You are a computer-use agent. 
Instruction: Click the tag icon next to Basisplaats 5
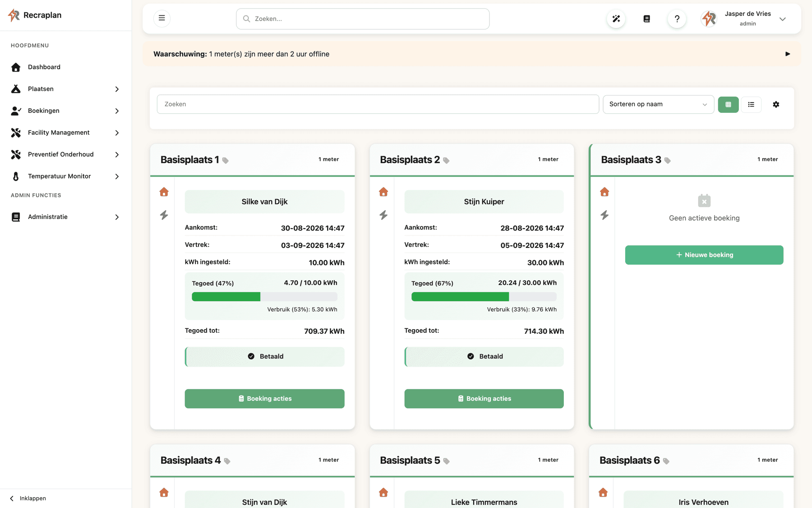tap(447, 461)
